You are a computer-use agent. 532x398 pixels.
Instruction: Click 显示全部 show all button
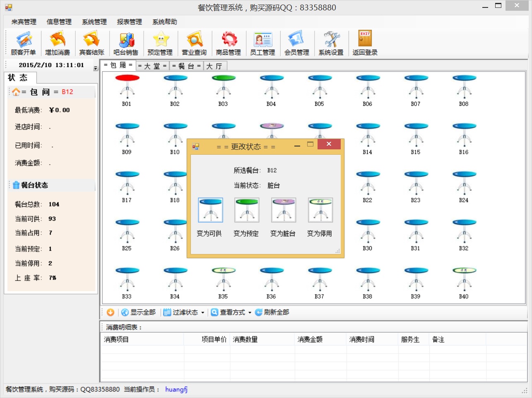point(139,312)
